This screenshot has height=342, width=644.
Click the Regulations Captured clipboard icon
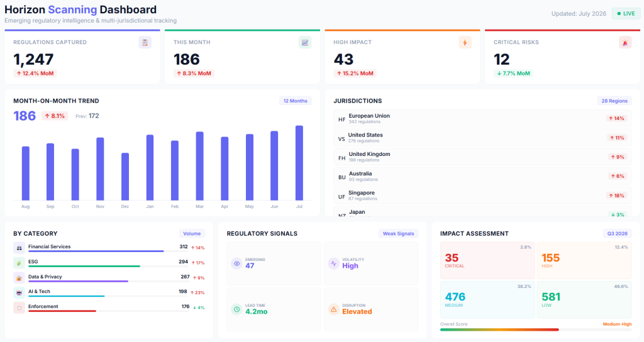[x=145, y=42]
